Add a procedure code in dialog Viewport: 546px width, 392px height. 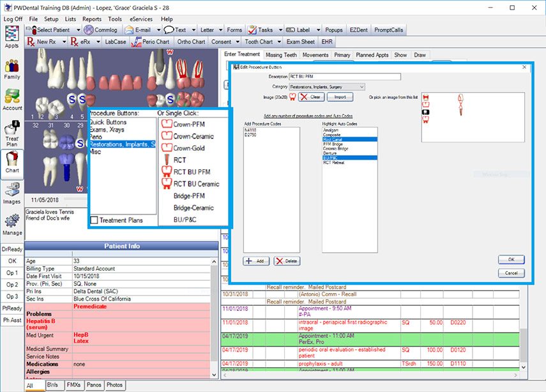click(256, 260)
